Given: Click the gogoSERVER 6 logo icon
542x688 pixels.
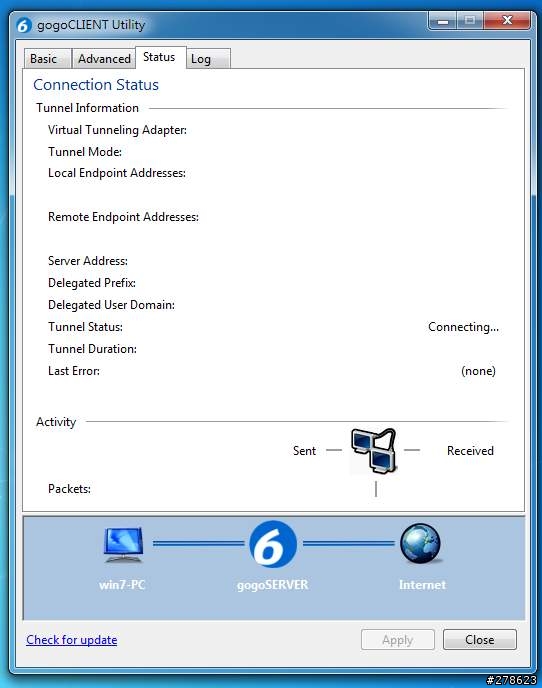Looking at the screenshot, I should 273,544.
